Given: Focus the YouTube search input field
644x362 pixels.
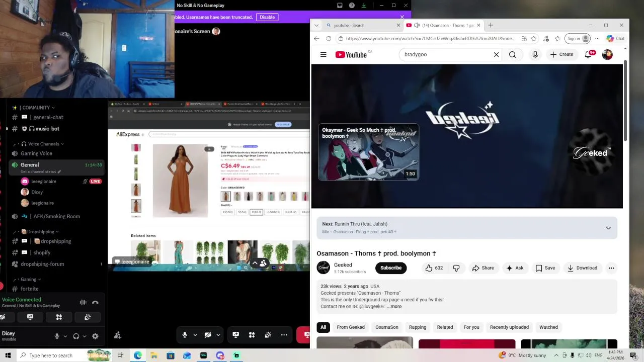Looking at the screenshot, I should [445, 54].
